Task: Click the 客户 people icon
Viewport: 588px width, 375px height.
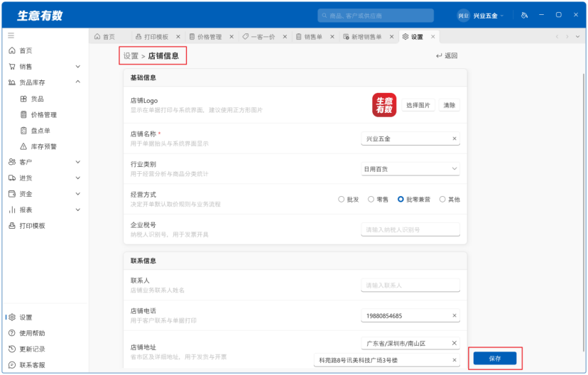Action: point(12,162)
